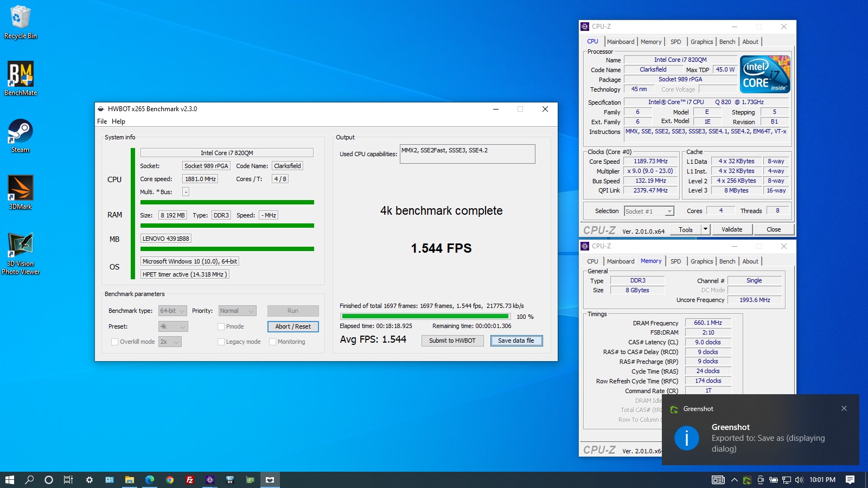Toggle the Legacy mode checkbox
This screenshot has width=868, height=488.
[x=221, y=342]
